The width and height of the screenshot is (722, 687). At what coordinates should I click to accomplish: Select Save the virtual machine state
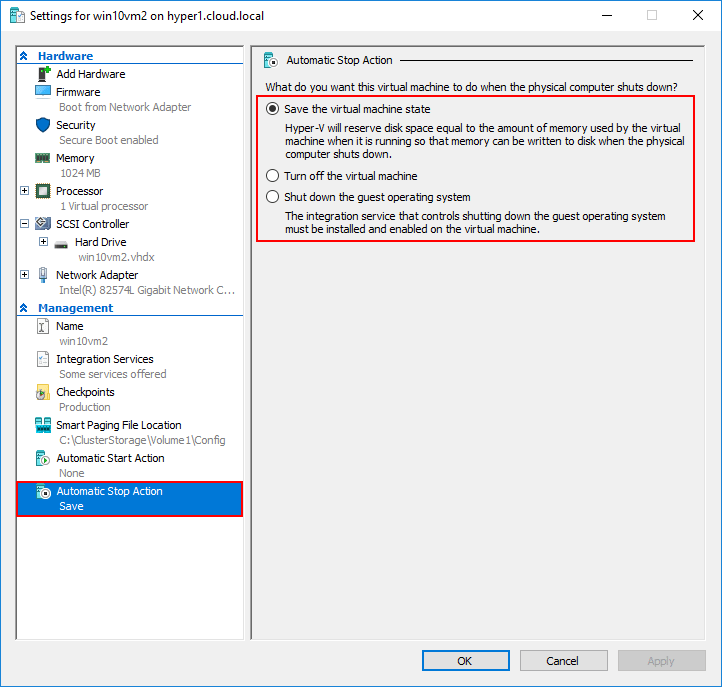pos(273,109)
